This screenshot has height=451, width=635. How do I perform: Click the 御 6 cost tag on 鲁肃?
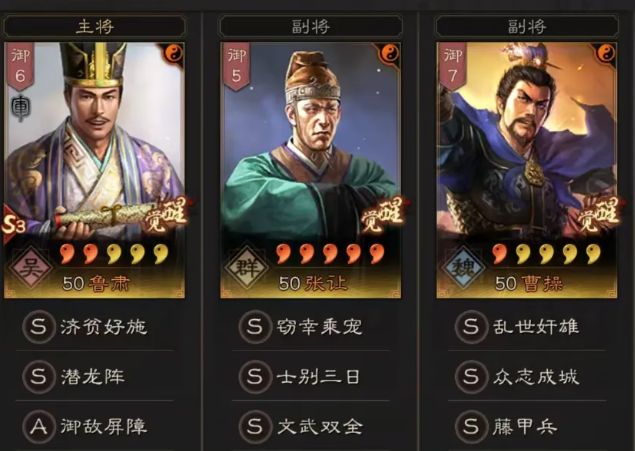point(20,66)
